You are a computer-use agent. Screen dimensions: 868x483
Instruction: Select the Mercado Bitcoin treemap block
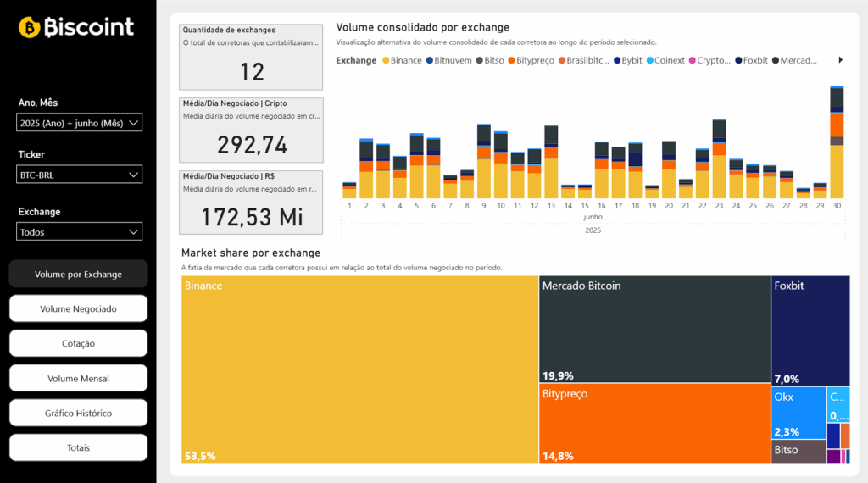[655, 329]
